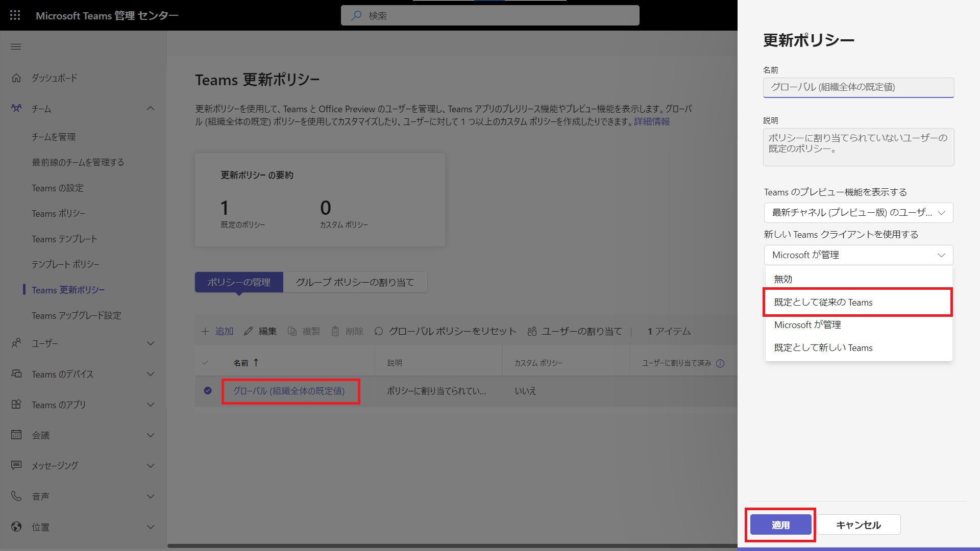Go to チームを管理 in sidebar
This screenshot has width=980, height=551.
point(54,137)
